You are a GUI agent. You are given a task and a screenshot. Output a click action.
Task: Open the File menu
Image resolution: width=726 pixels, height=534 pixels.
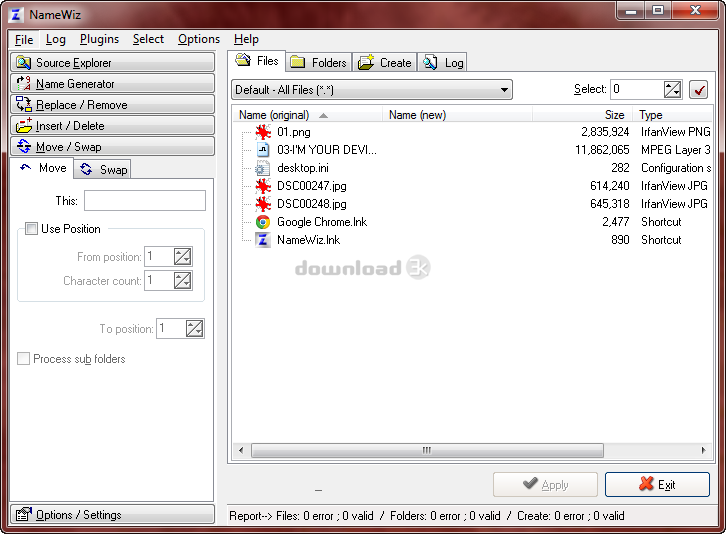pos(24,39)
